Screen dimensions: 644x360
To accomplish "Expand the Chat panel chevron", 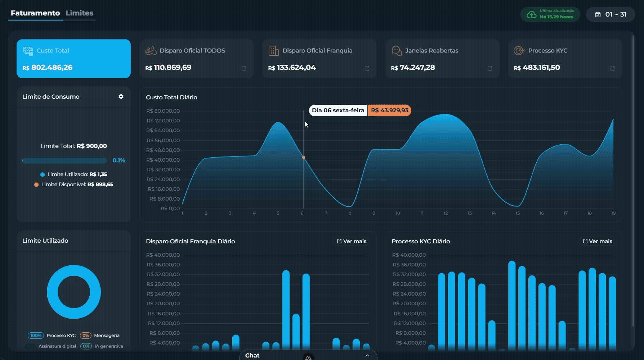I will [x=367, y=356].
